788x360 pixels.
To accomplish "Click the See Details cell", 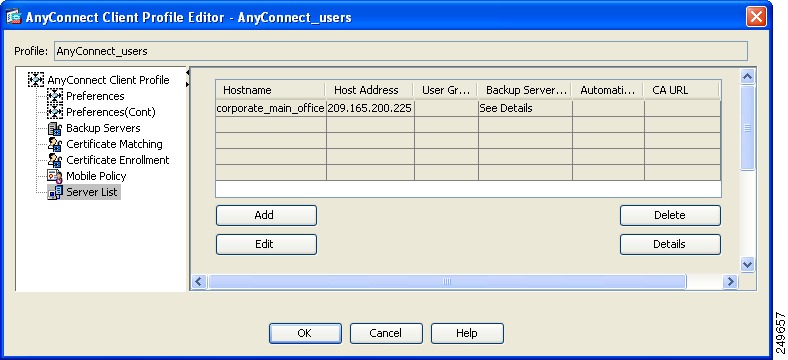I will (x=525, y=108).
